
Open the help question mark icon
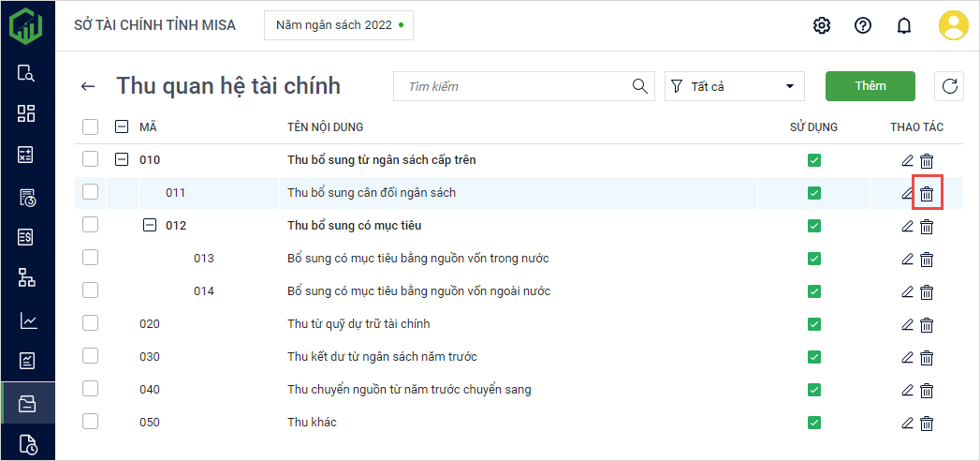pos(863,25)
